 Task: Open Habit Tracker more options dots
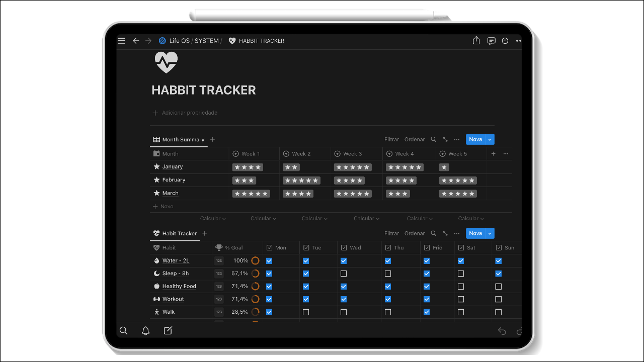(x=457, y=233)
